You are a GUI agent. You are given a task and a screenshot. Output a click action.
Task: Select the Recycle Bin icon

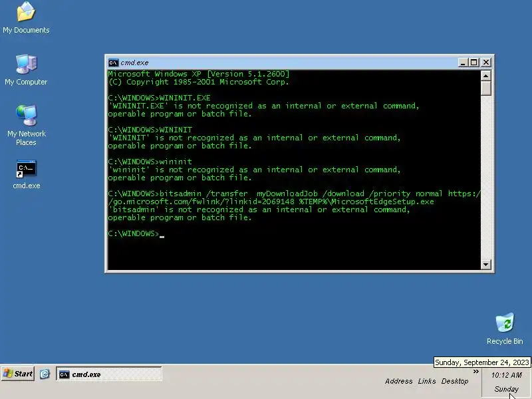pos(505,329)
